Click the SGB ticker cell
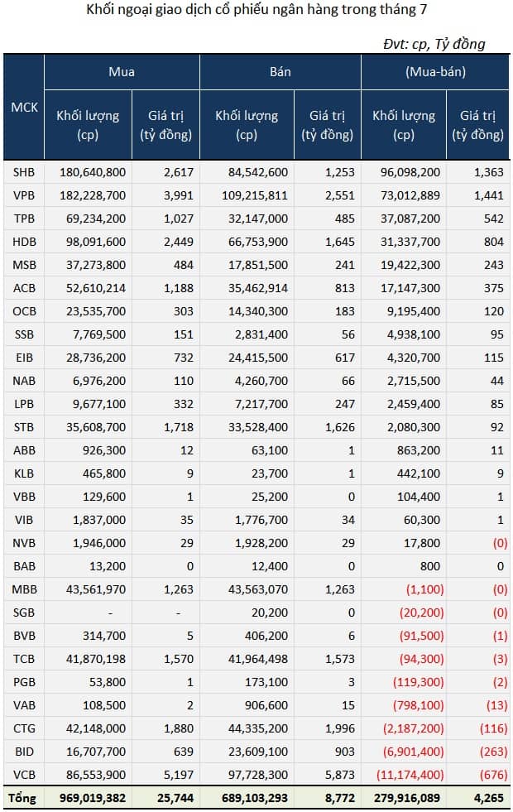 pos(24,613)
